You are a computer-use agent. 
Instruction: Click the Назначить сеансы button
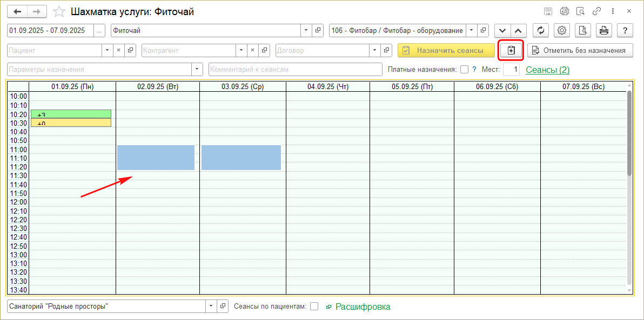click(x=446, y=50)
